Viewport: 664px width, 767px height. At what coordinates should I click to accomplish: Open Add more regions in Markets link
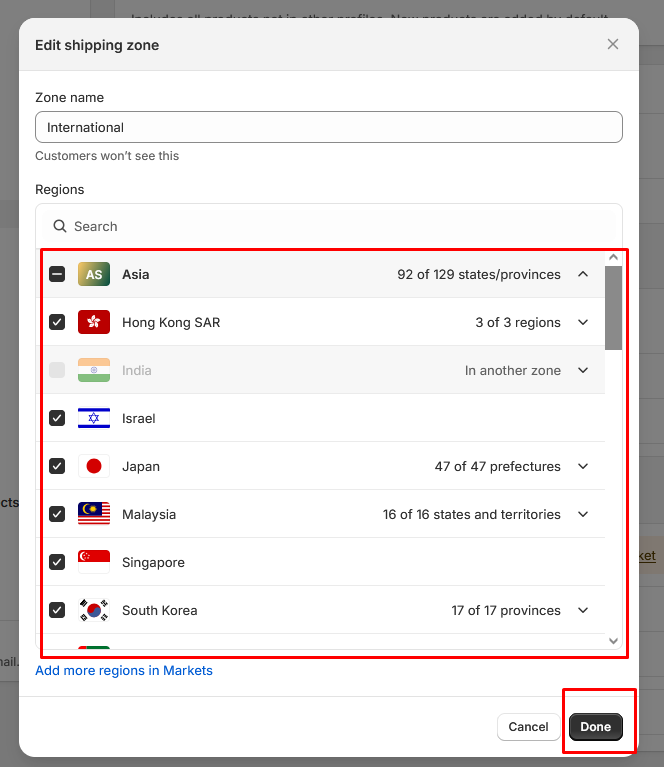[124, 670]
